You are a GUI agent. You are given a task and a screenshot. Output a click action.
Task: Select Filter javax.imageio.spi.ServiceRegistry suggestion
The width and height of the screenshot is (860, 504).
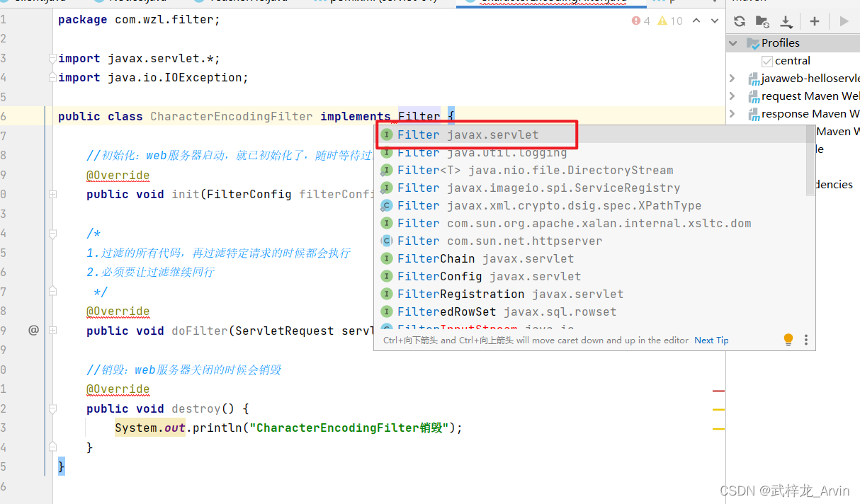point(589,188)
